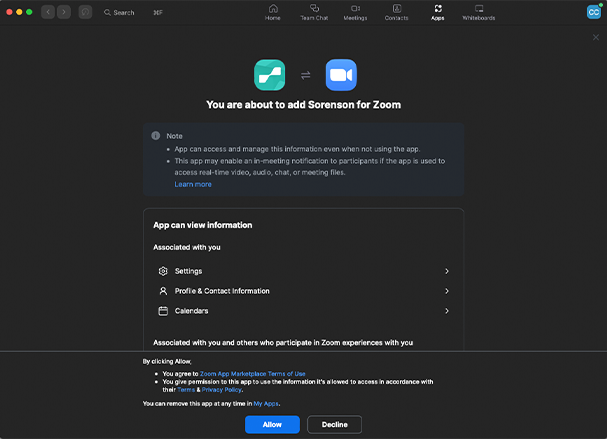Click 'Profile & Contact Information' text
607x439 pixels.
pos(222,291)
